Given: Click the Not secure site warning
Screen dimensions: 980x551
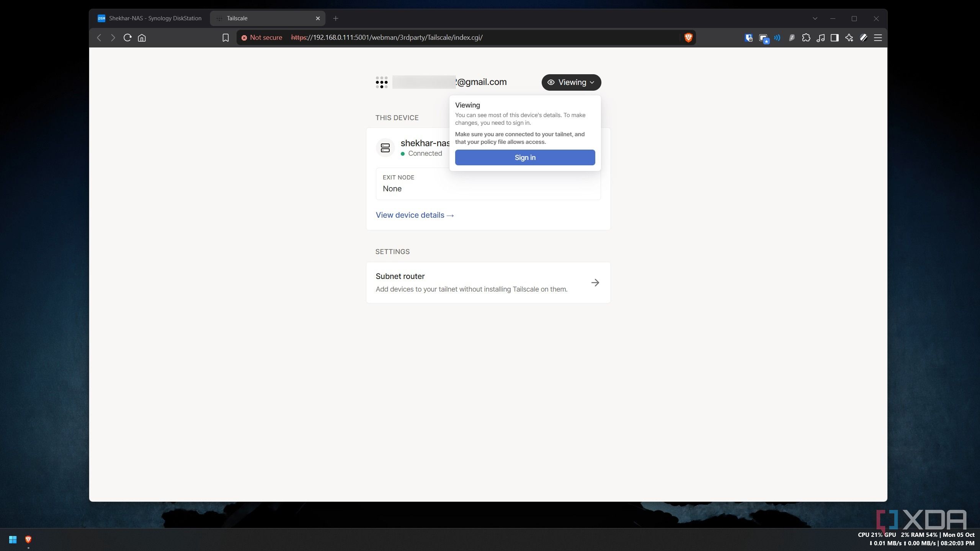Looking at the screenshot, I should 262,37.
